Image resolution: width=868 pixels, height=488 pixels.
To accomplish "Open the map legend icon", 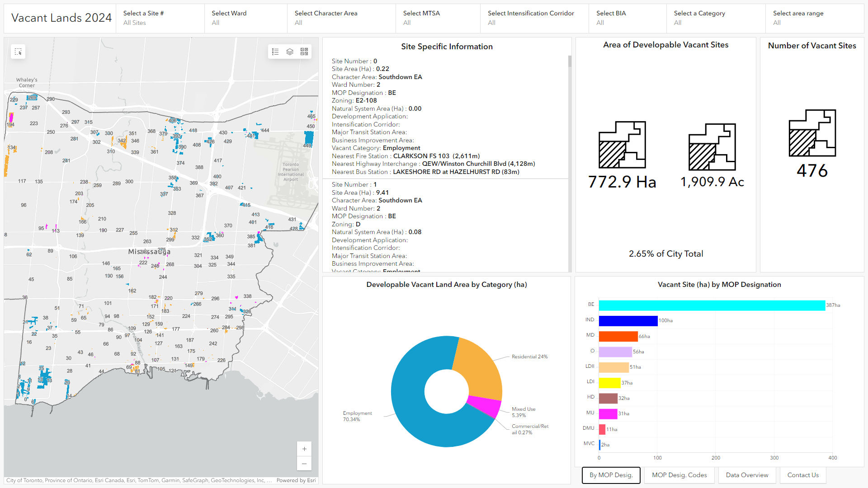I will coord(275,52).
